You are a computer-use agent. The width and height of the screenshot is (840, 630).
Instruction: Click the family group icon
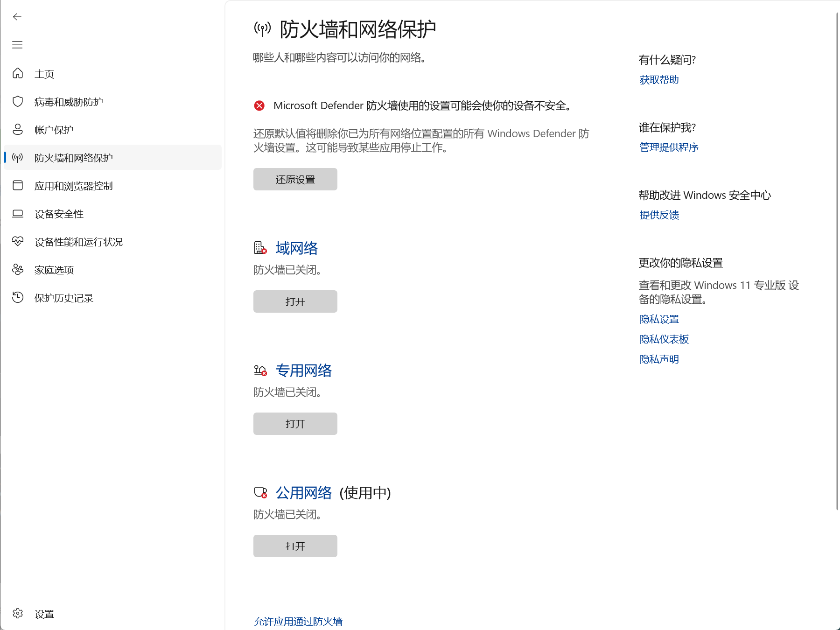[18, 269]
